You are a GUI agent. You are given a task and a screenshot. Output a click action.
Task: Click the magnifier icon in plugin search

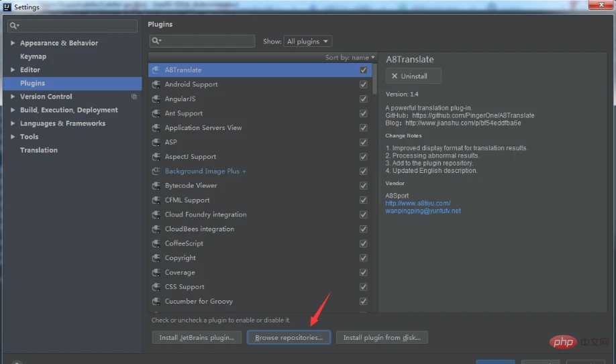(156, 41)
